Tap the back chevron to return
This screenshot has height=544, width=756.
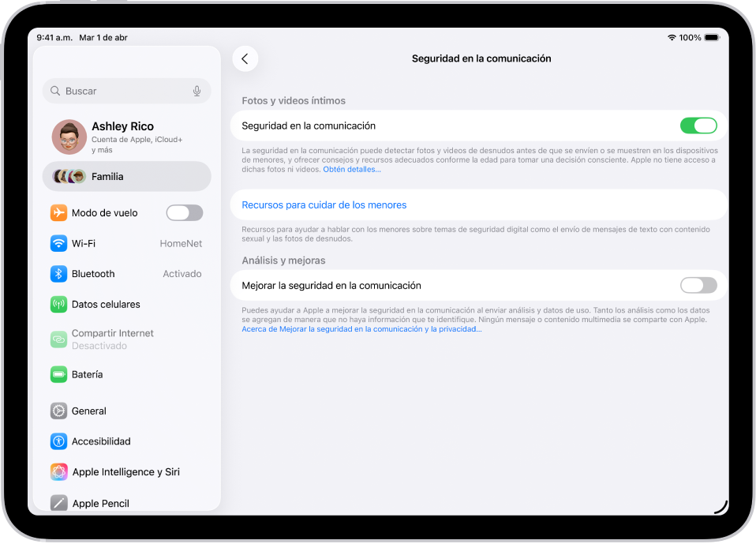[245, 58]
